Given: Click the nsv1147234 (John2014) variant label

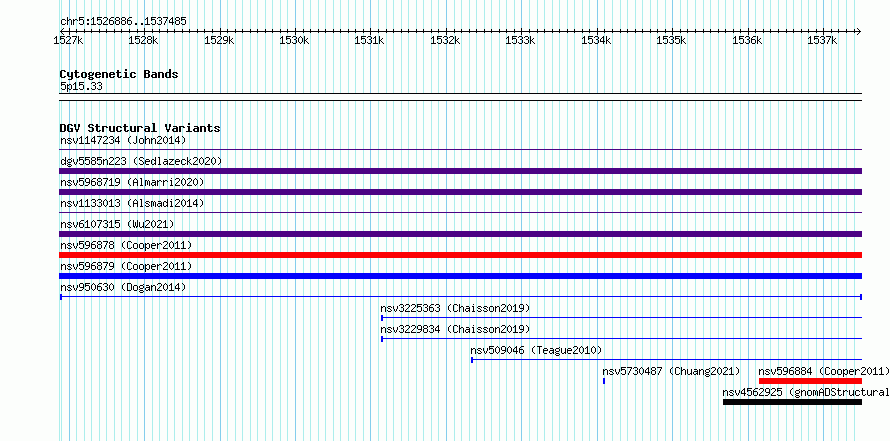Looking at the screenshot, I should 123,140.
